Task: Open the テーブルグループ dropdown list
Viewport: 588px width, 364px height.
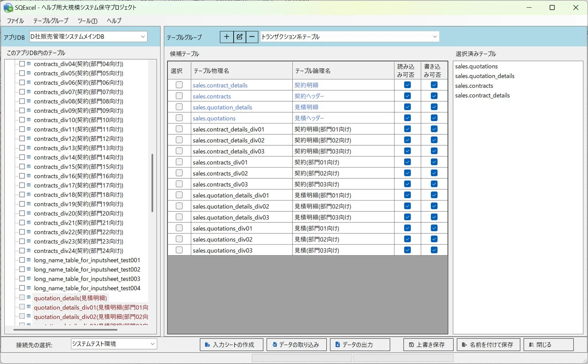Action: (x=349, y=37)
